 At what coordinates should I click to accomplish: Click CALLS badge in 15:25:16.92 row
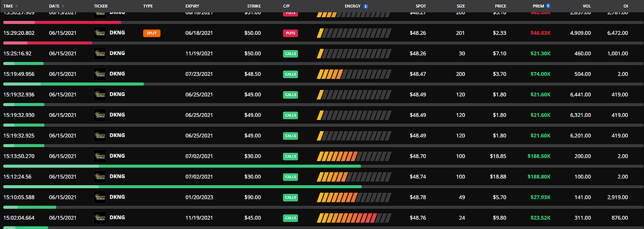click(291, 54)
